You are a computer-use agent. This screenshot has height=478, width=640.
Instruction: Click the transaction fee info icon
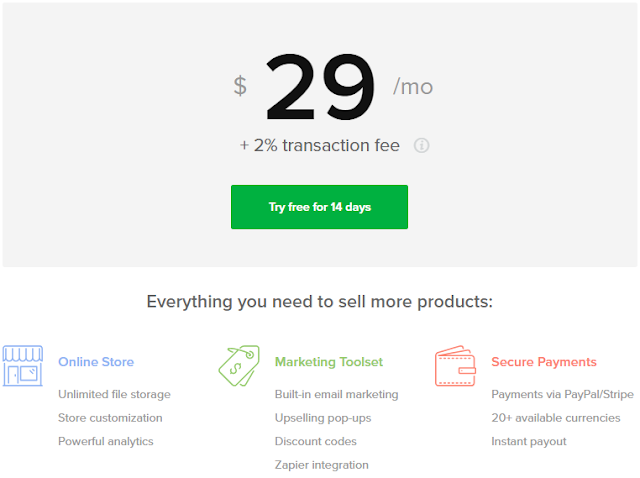tap(421, 145)
